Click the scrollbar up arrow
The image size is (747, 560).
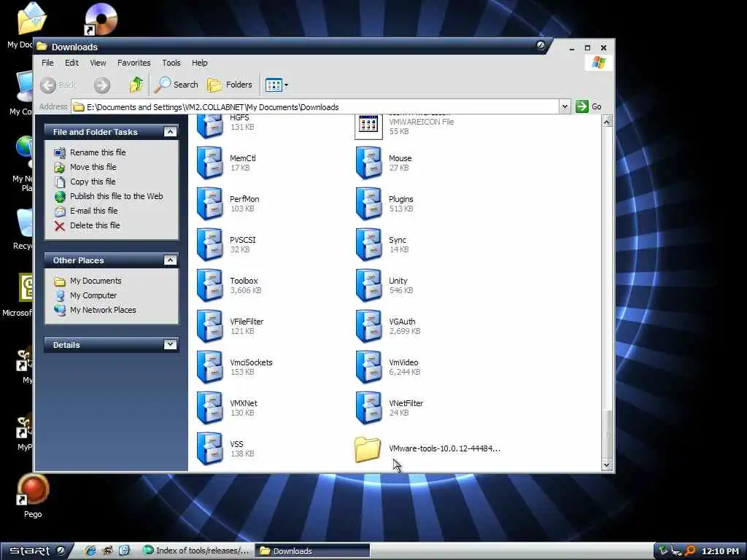coord(606,122)
